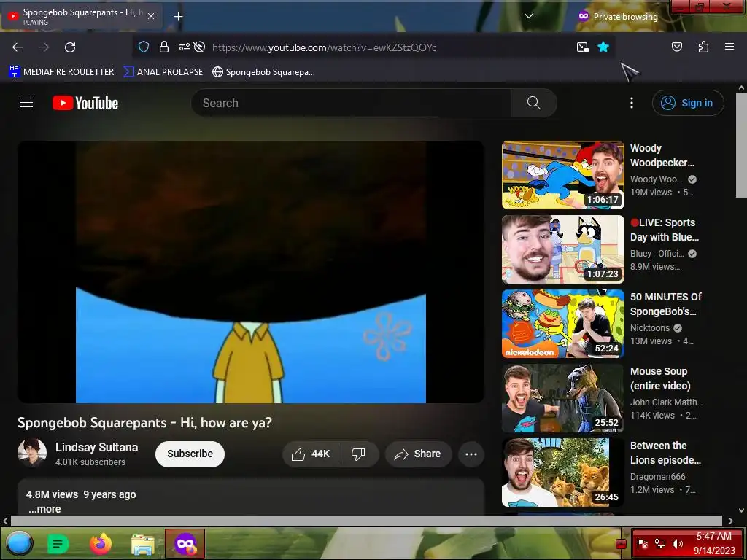
Task: Open the green notes app on taskbar
Action: [58, 543]
